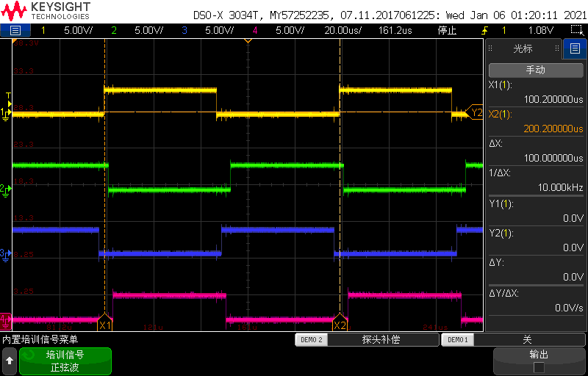Click the 33.3 vertical axis label

click(24, 70)
